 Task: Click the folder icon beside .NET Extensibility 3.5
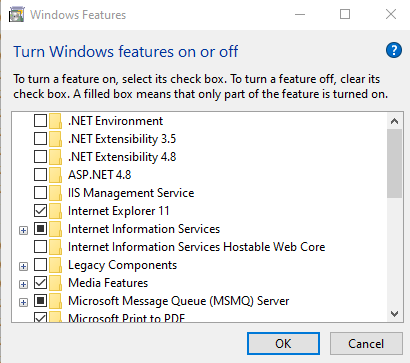click(55, 139)
